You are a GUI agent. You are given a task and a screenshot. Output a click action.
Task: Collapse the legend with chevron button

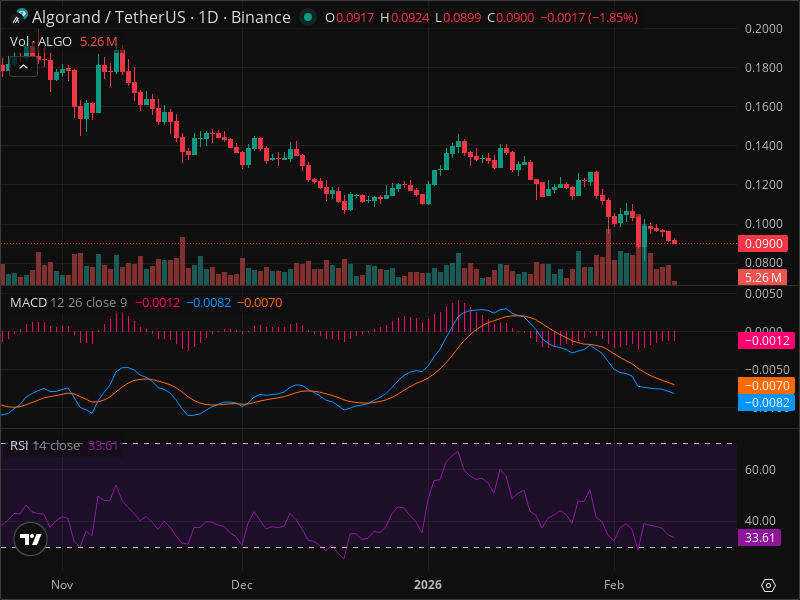23,66
